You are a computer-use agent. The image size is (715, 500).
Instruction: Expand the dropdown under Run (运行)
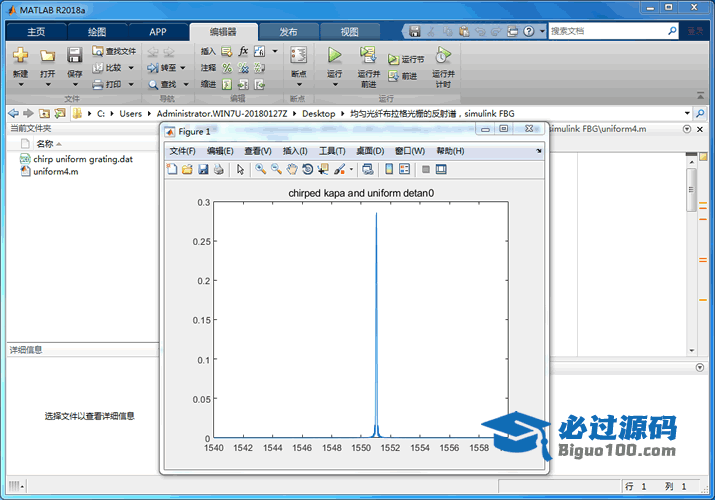click(335, 85)
